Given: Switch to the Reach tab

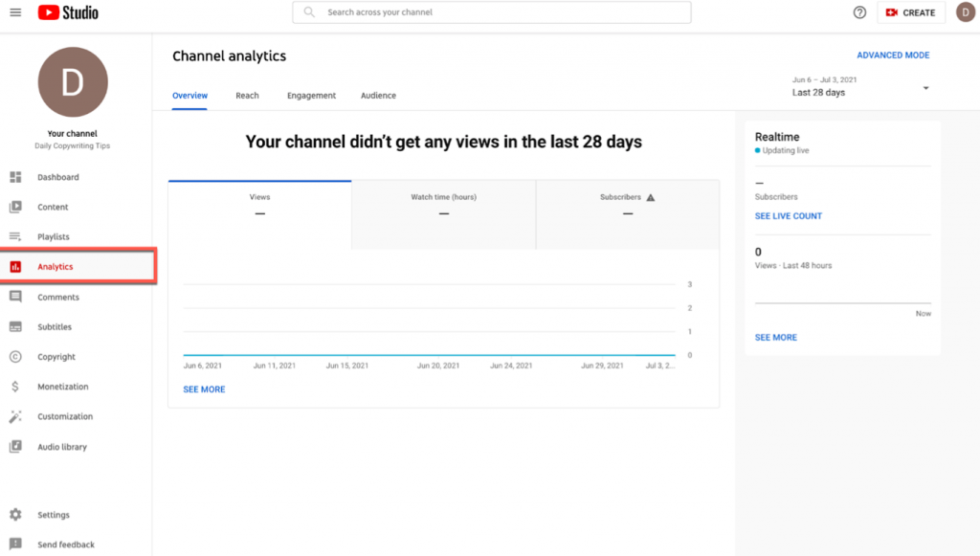Looking at the screenshot, I should (x=247, y=96).
